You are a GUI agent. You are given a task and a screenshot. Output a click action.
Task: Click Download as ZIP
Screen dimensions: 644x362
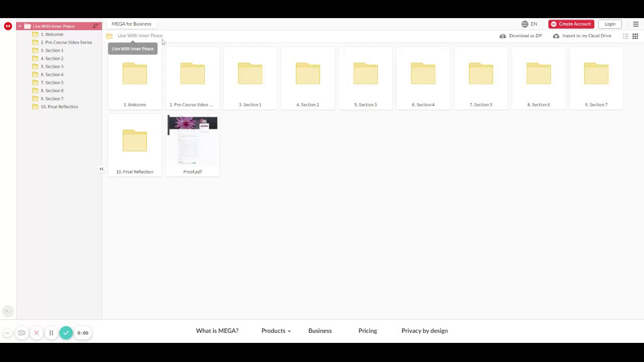(521, 36)
